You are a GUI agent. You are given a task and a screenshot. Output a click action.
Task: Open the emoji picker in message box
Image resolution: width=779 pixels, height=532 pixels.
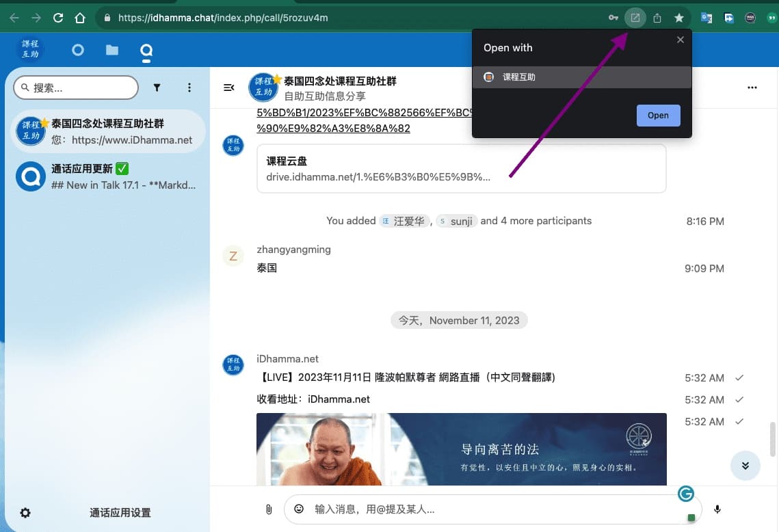pyautogui.click(x=299, y=509)
